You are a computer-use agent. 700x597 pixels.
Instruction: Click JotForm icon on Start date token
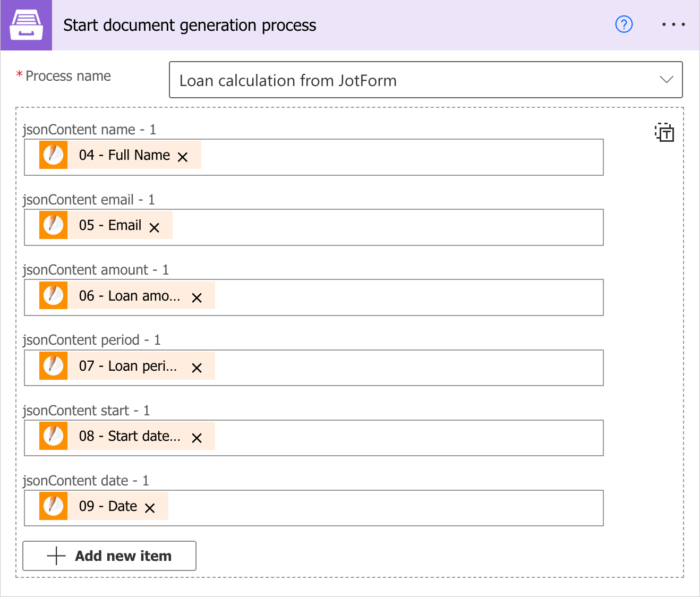pos(53,436)
